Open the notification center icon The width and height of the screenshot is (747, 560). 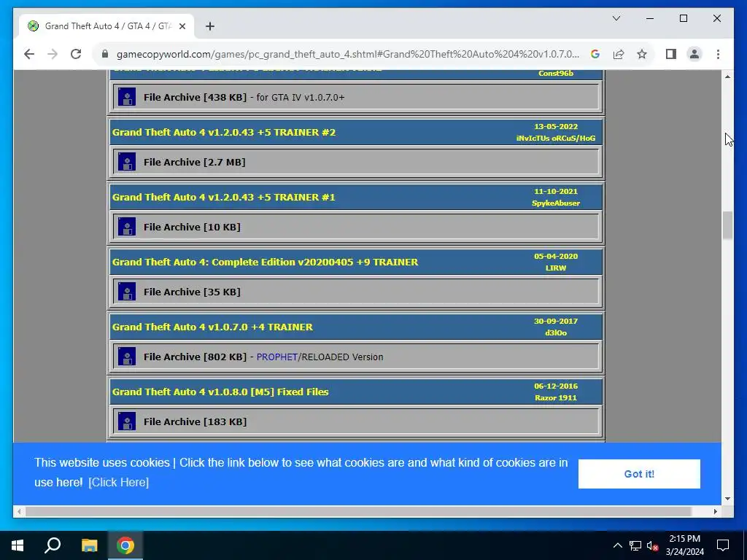(723, 545)
